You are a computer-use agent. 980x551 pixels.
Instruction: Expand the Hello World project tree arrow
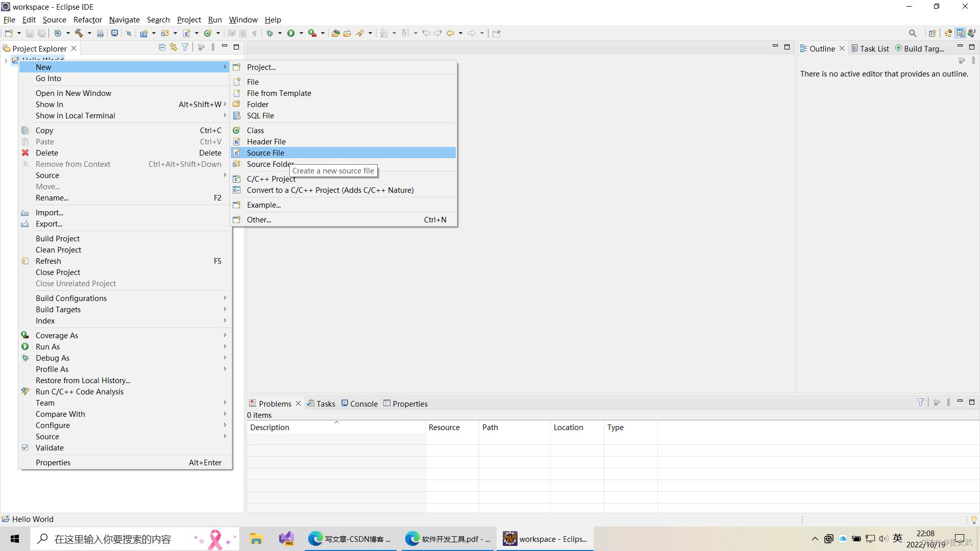(x=6, y=61)
